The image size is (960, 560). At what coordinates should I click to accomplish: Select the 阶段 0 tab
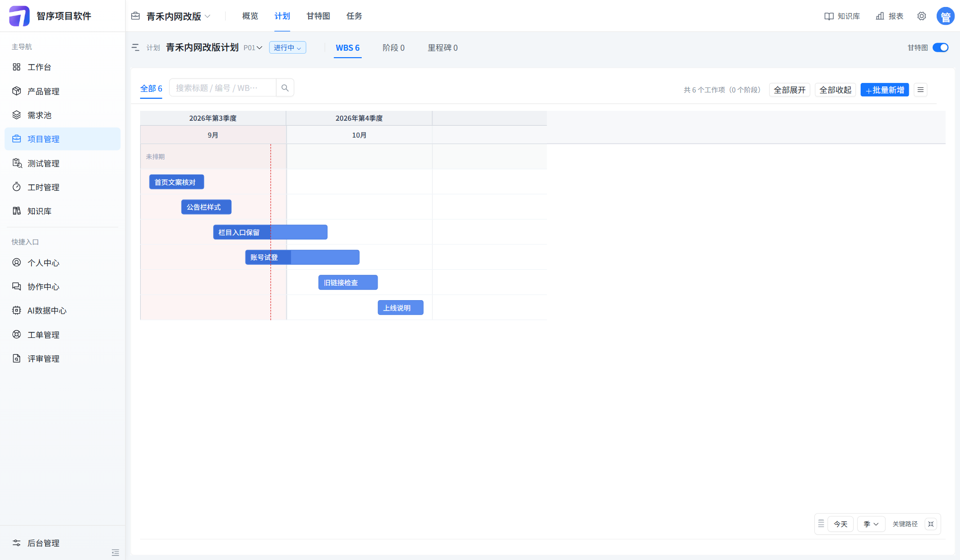[394, 48]
